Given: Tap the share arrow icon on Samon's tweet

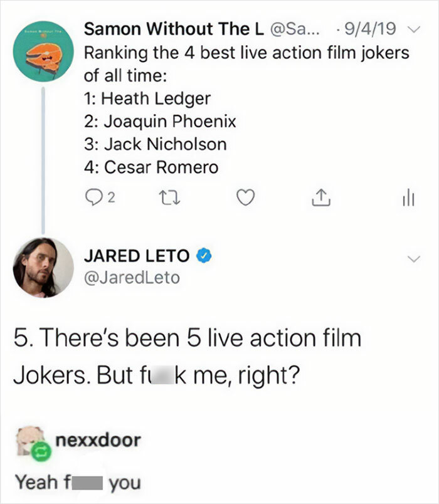Looking at the screenshot, I should tap(321, 196).
